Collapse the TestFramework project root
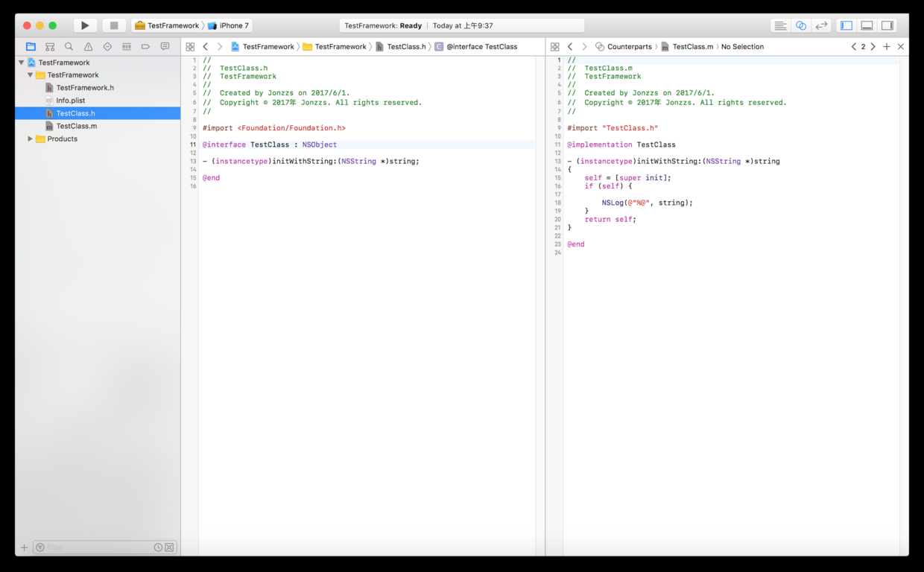924x572 pixels. point(22,63)
